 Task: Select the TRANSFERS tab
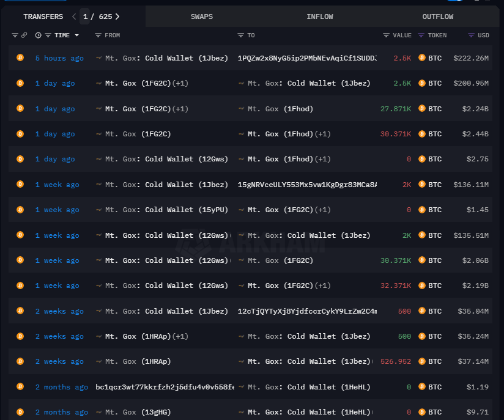click(43, 17)
